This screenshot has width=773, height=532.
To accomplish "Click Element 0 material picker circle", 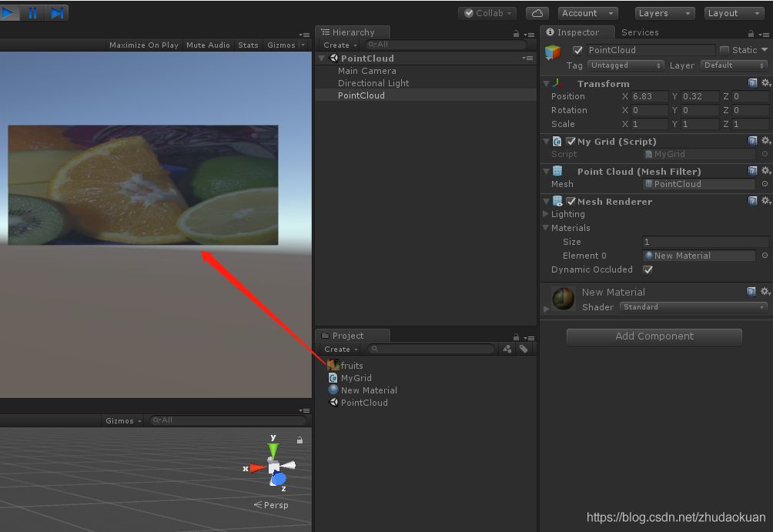I will (765, 256).
